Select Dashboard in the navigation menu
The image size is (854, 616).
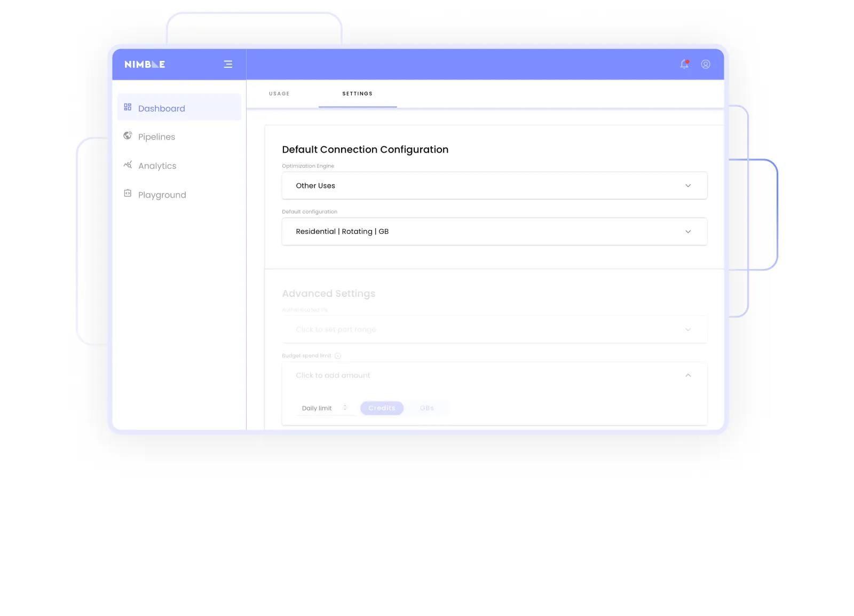point(161,108)
